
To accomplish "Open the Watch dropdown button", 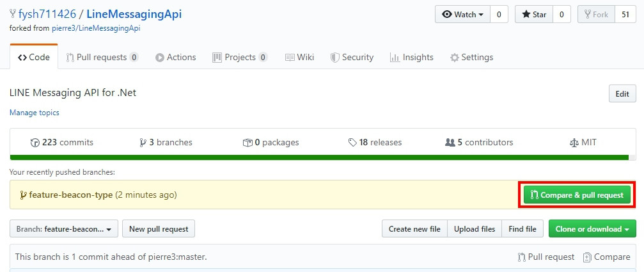I will 462,14.
